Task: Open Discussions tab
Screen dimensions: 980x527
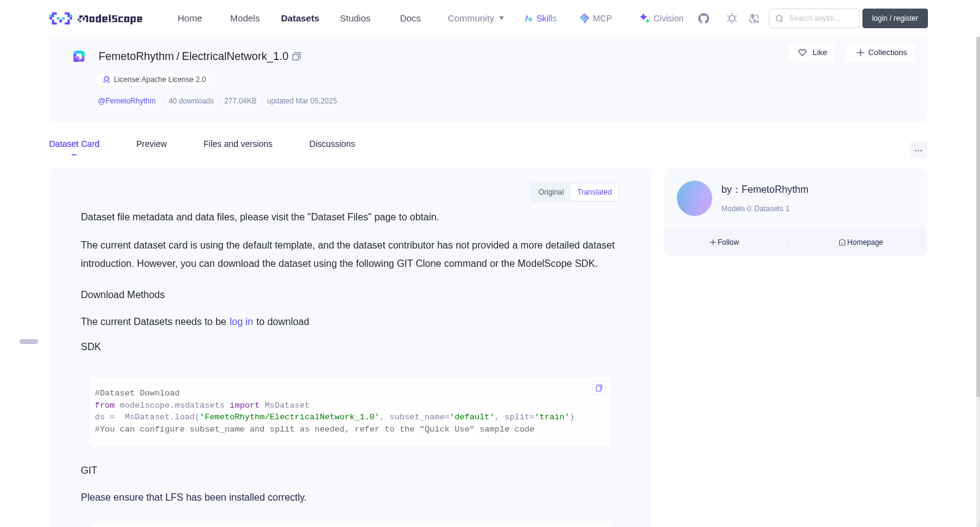Action: [332, 144]
